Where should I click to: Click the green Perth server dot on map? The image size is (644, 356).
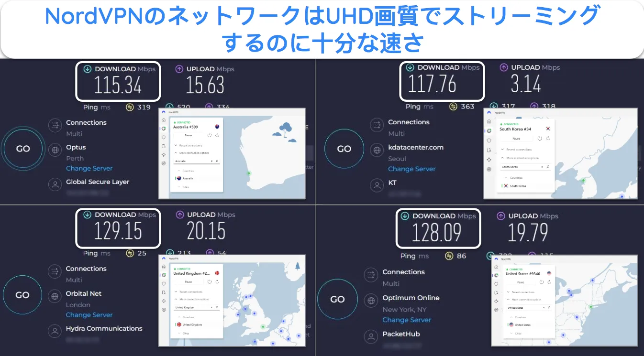click(249, 173)
